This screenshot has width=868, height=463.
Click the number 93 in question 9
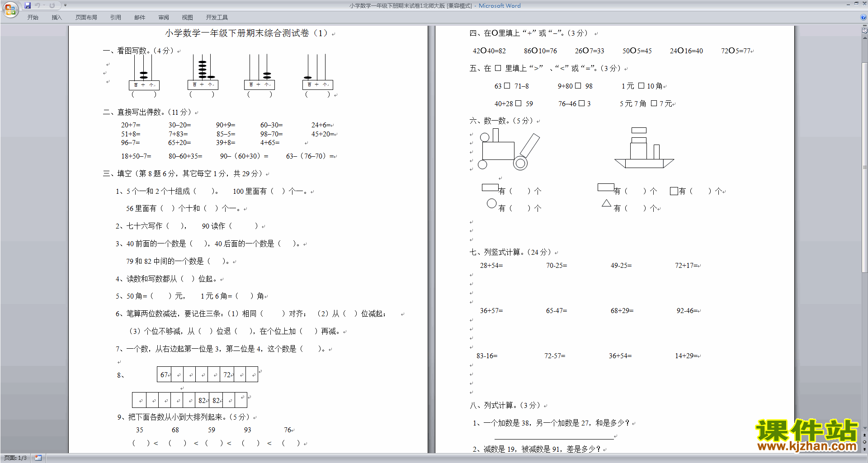pos(247,430)
